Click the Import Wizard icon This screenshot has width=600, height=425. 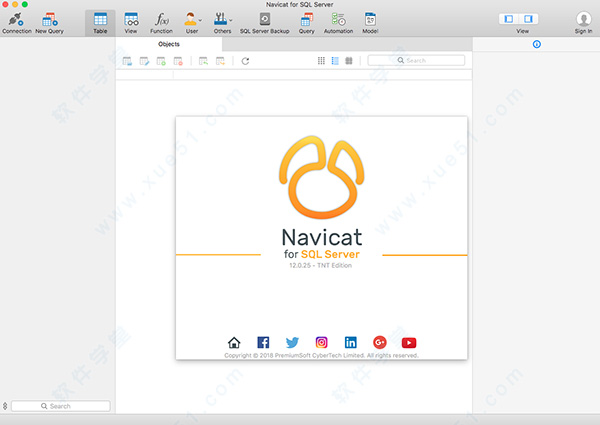point(204,61)
